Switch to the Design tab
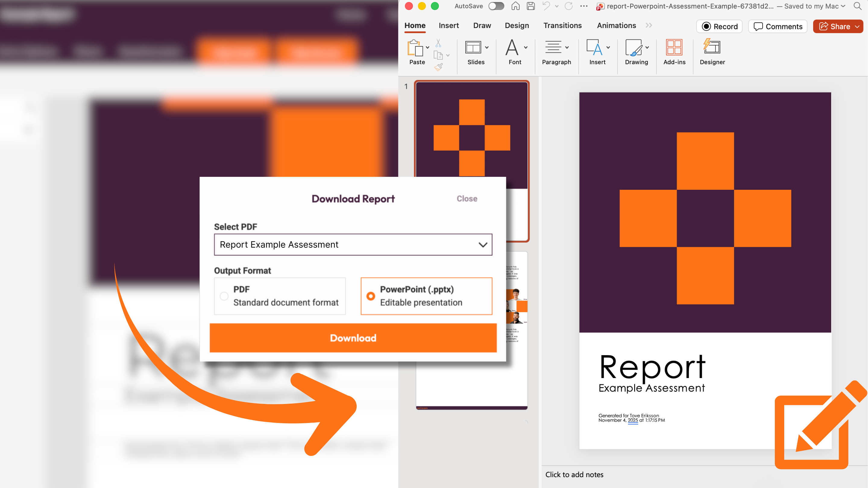 coord(517,26)
